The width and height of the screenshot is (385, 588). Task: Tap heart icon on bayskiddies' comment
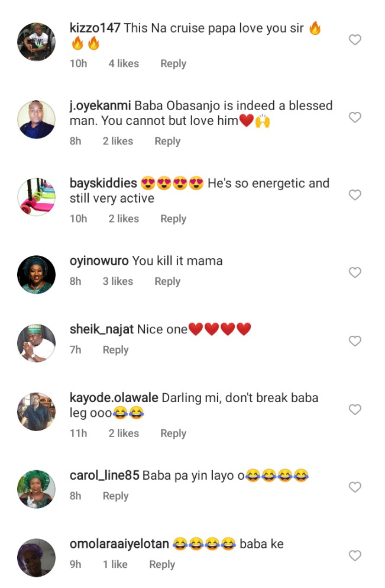click(x=354, y=195)
